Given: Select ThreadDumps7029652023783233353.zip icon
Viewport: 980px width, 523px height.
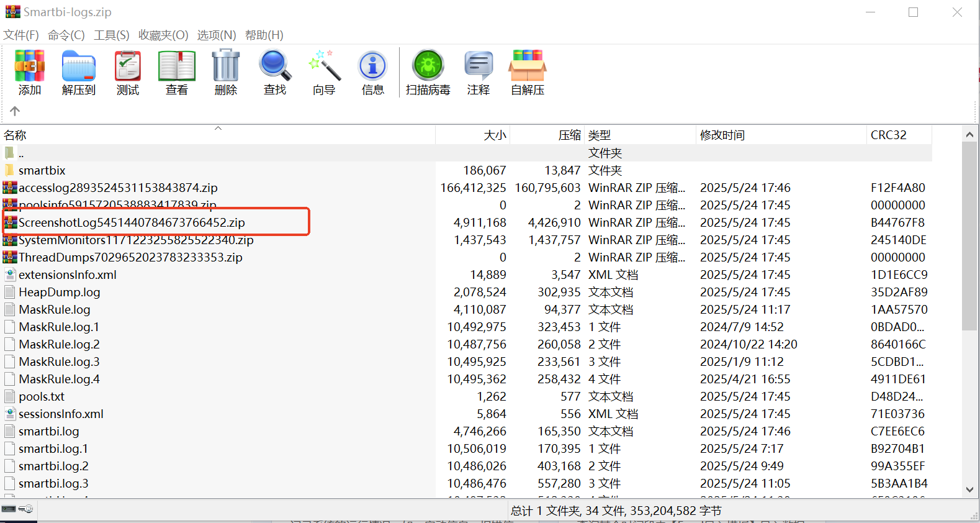Looking at the screenshot, I should pos(10,257).
